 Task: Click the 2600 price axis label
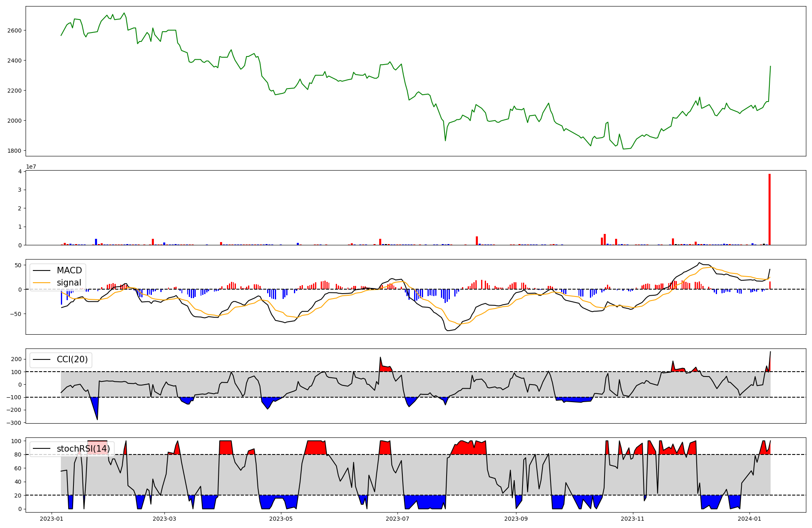click(14, 30)
